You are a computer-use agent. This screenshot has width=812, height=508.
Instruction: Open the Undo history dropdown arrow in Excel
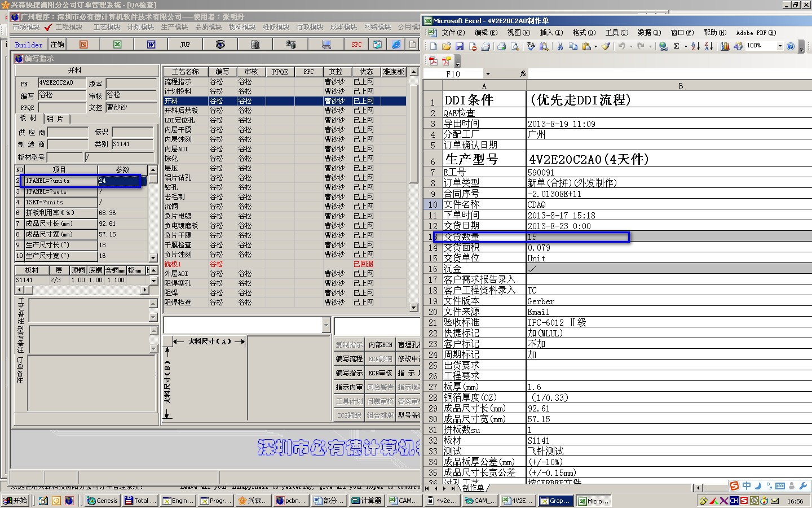(x=631, y=46)
